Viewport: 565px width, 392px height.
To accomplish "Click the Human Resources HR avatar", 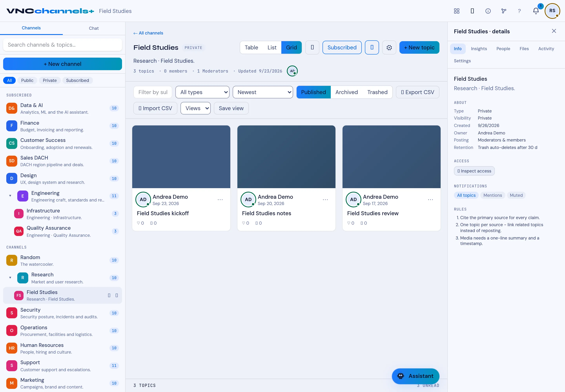I will [x=12, y=348].
